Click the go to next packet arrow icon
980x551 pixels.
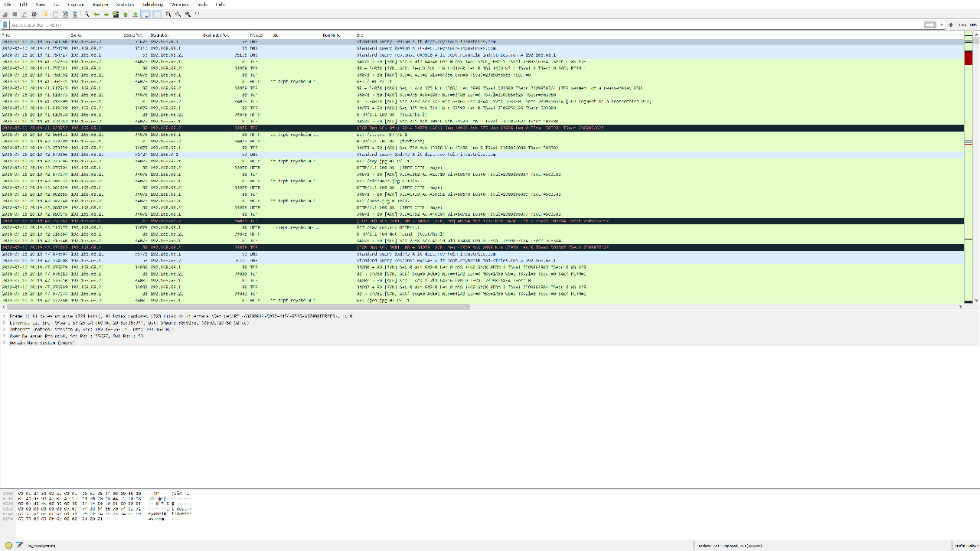106,13
